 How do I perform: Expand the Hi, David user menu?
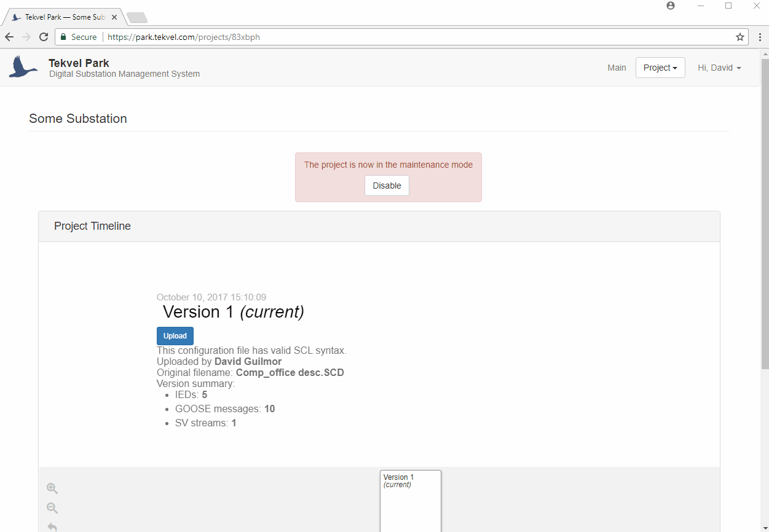[x=719, y=68]
